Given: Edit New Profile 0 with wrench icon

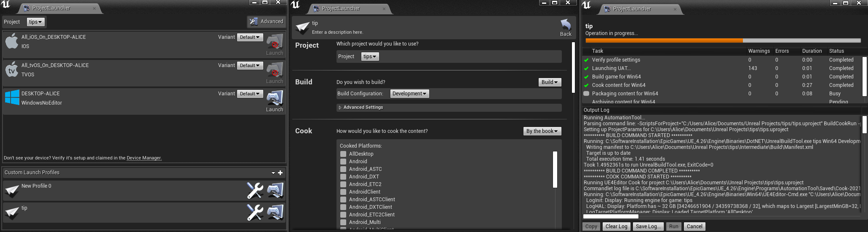Looking at the screenshot, I should click(x=255, y=190).
